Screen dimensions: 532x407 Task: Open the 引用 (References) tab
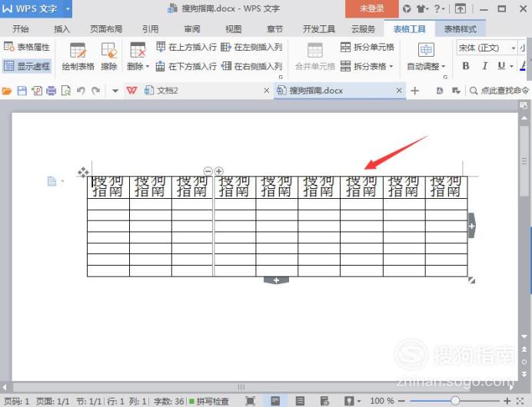click(x=151, y=29)
